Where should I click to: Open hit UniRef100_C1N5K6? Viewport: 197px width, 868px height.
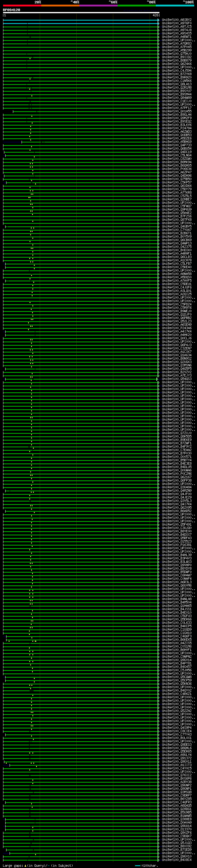[x=177, y=81]
